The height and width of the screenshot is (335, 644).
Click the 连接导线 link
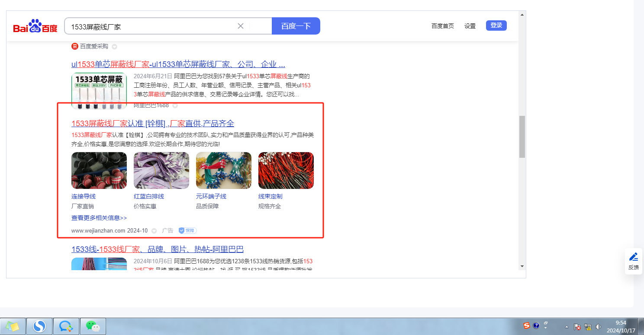click(84, 196)
